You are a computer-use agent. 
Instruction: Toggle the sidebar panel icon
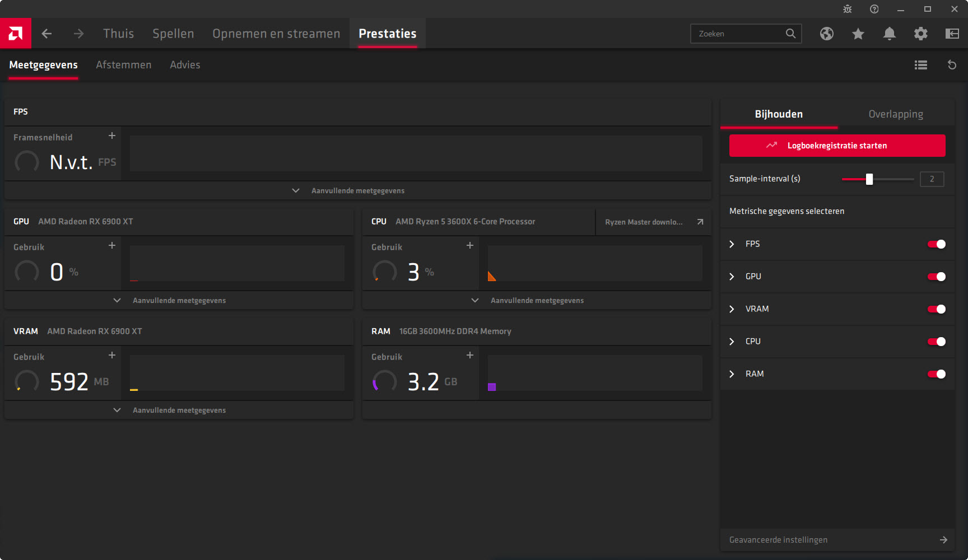(x=952, y=34)
